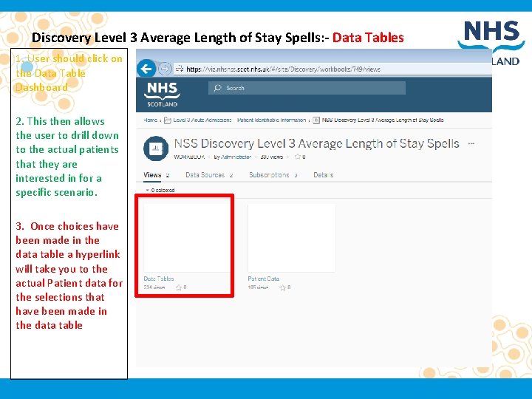The width and height of the screenshot is (532, 399).
Task: Click the Administrator owner link
Action: [x=236, y=157]
